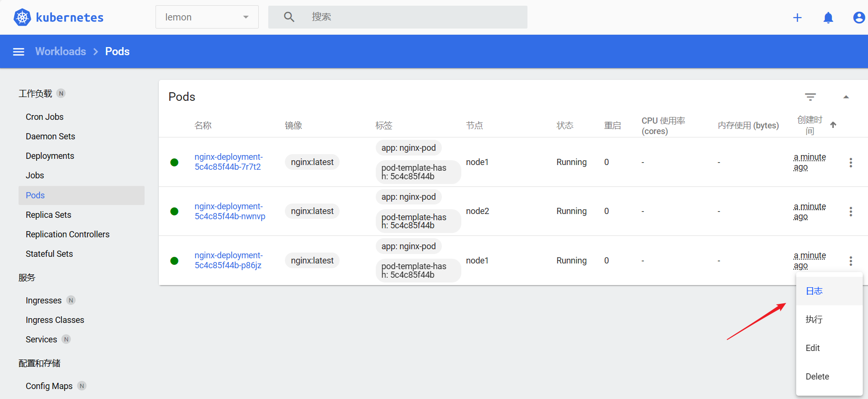
Task: Open the user account icon
Action: click(858, 18)
